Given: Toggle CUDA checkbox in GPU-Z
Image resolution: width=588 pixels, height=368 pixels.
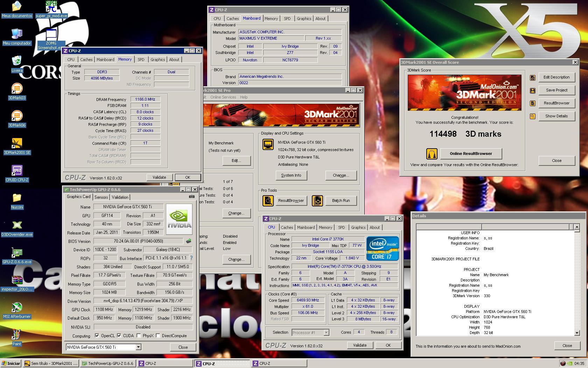Looking at the screenshot, I should 119,336.
